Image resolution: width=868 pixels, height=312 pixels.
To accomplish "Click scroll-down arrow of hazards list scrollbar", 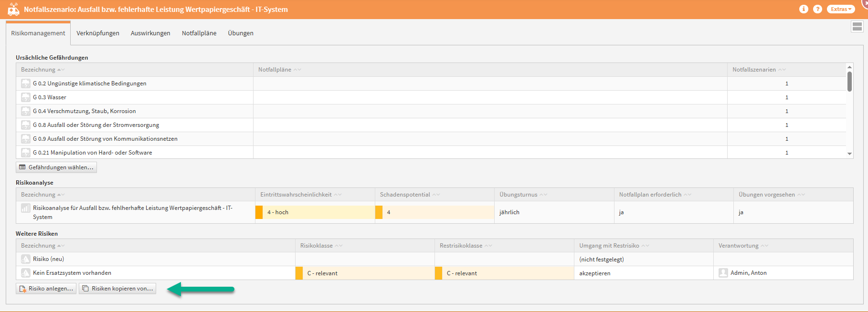I will 849,154.
